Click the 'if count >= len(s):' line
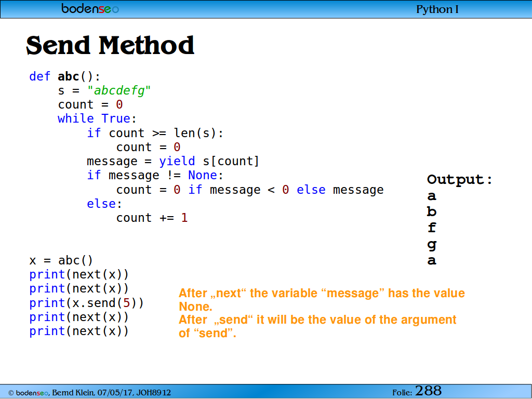532x399 pixels. [155, 133]
